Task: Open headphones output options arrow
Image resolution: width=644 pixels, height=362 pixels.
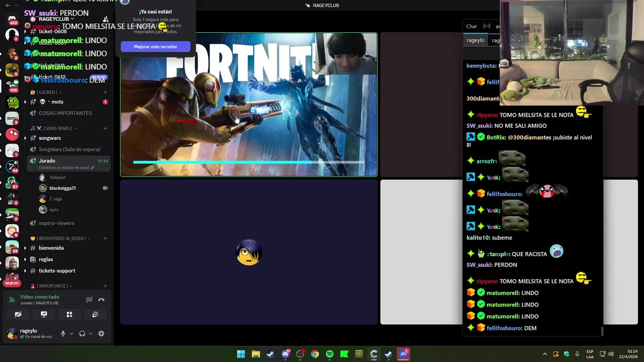Action: [90, 333]
